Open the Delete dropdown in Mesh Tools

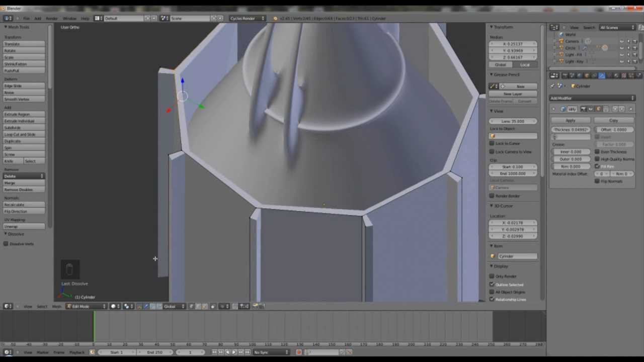[24, 176]
